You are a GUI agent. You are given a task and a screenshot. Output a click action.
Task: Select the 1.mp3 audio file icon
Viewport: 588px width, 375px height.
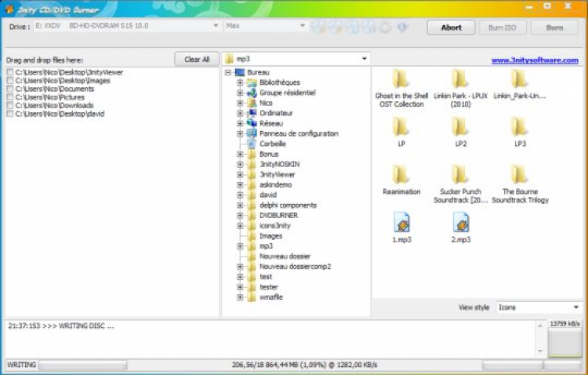401,222
